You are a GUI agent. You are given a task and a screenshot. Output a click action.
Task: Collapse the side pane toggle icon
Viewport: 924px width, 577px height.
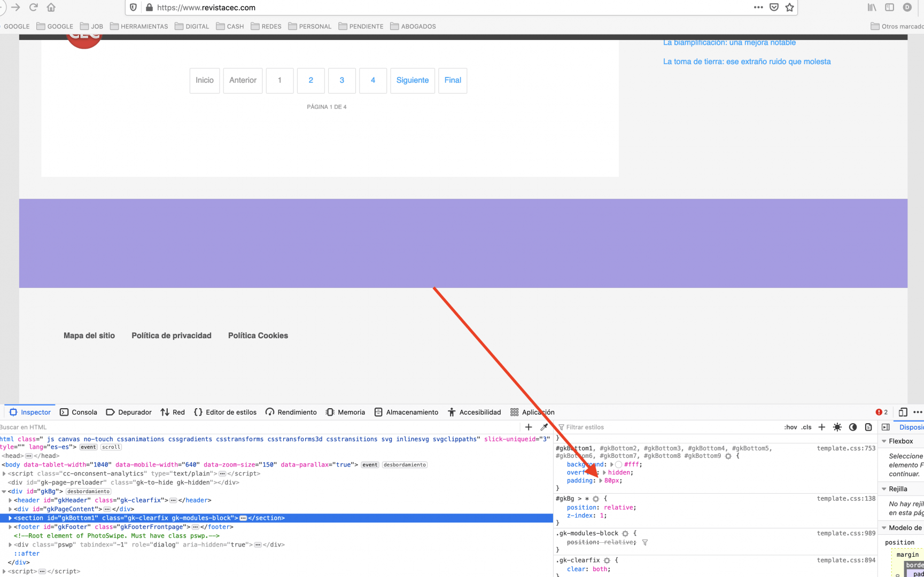886,427
